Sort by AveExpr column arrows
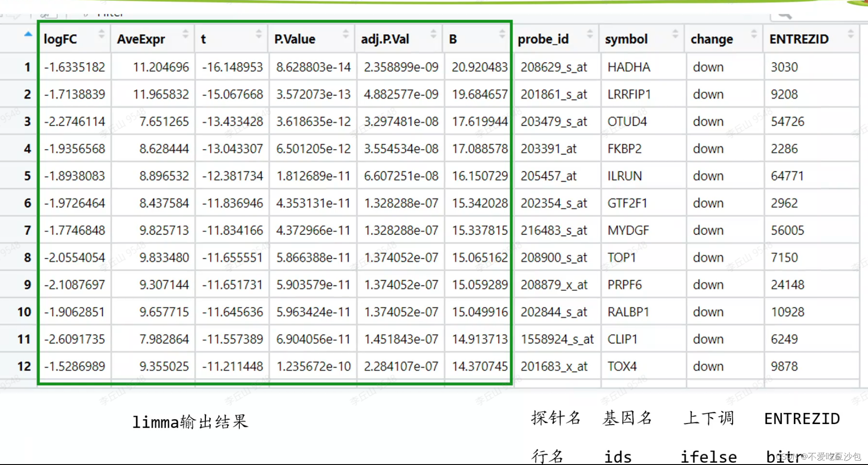Viewport: 868px width, 465px height. tap(185, 34)
